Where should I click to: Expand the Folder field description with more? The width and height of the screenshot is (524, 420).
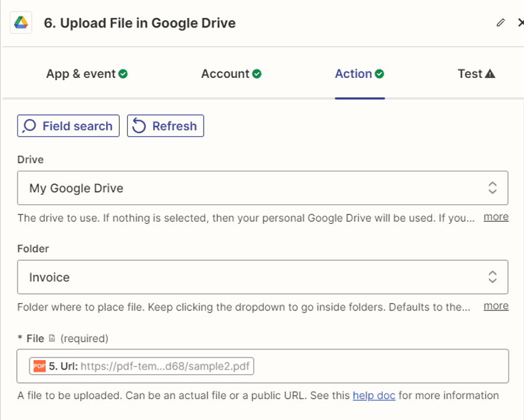click(x=496, y=306)
